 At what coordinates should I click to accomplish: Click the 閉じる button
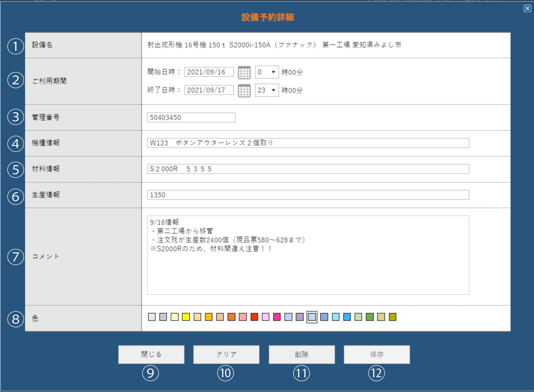tap(151, 355)
